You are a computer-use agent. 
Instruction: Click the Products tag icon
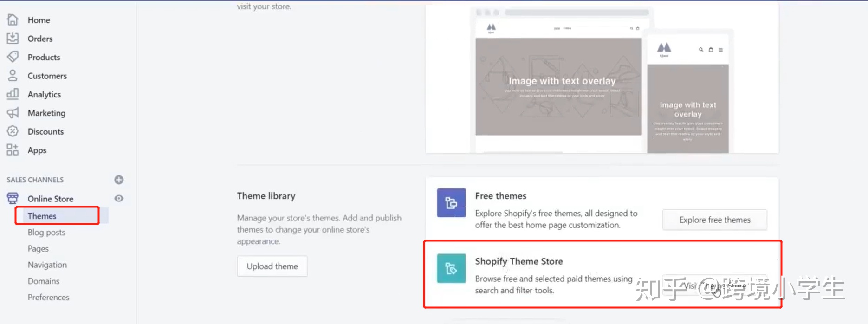(x=13, y=57)
